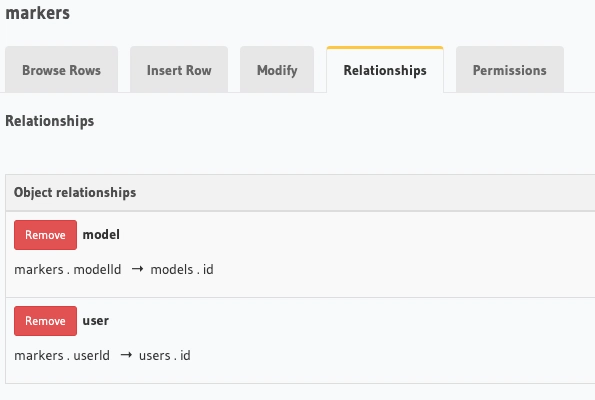Click the Object relationships header bar
This screenshot has width=595, height=400.
(300, 193)
